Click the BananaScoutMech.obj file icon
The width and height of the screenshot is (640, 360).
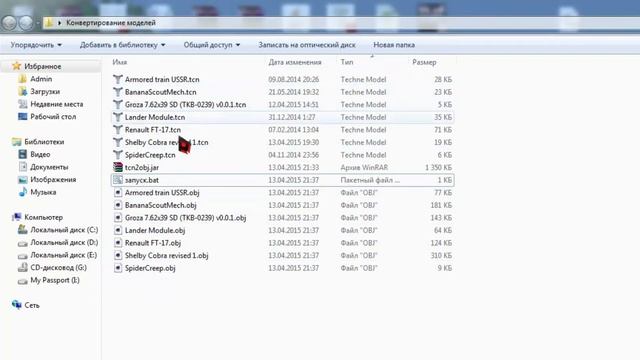(118, 205)
